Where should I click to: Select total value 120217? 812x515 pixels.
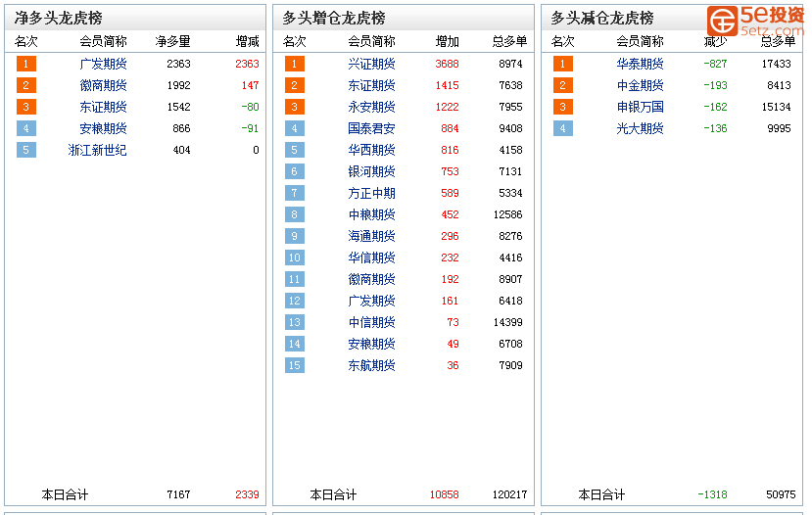point(509,494)
